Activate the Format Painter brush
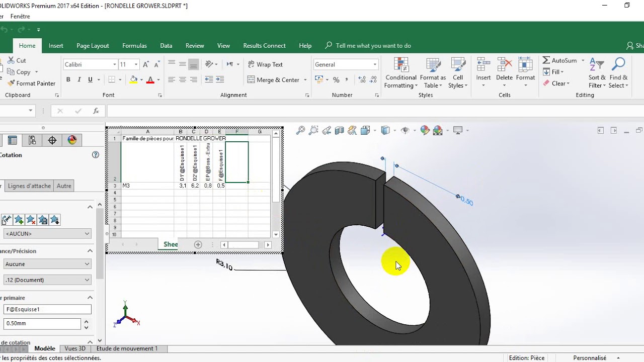The width and height of the screenshot is (644, 362). 32,83
